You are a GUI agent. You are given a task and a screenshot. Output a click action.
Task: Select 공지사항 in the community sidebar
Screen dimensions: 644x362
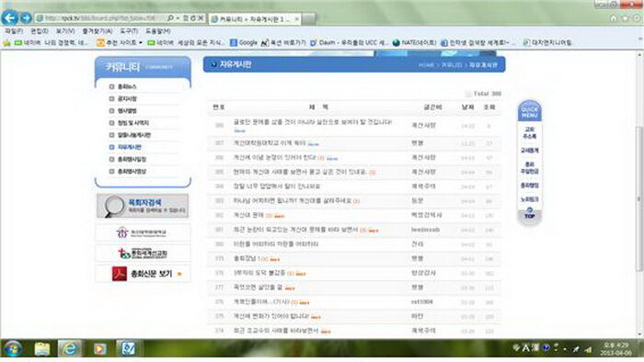tap(127, 99)
